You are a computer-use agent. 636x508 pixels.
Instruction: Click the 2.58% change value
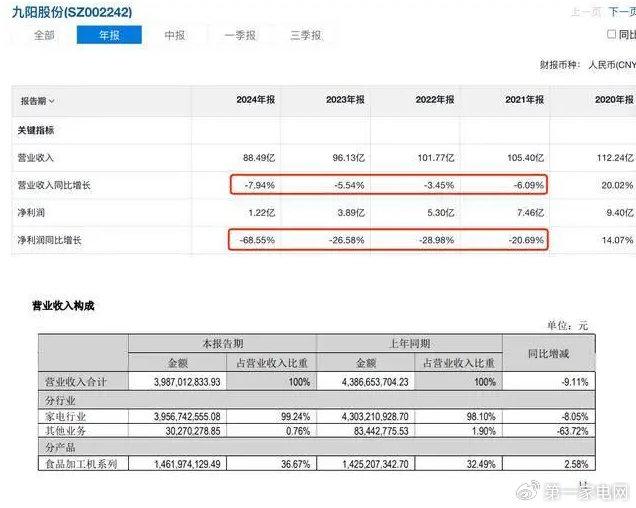[576, 464]
